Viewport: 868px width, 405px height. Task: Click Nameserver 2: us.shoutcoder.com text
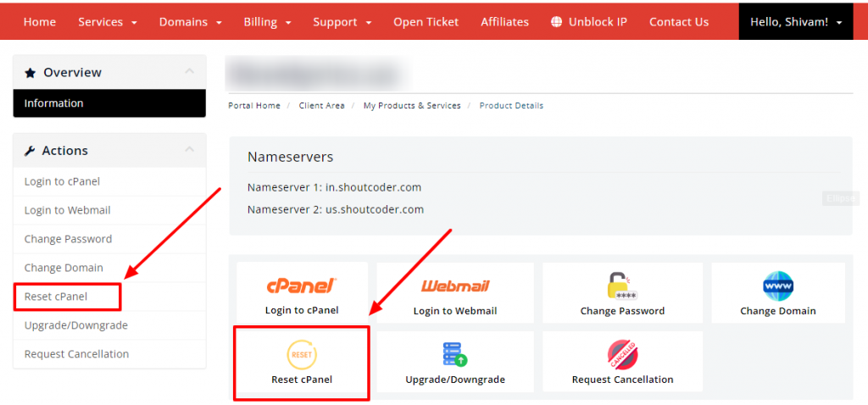click(x=336, y=209)
